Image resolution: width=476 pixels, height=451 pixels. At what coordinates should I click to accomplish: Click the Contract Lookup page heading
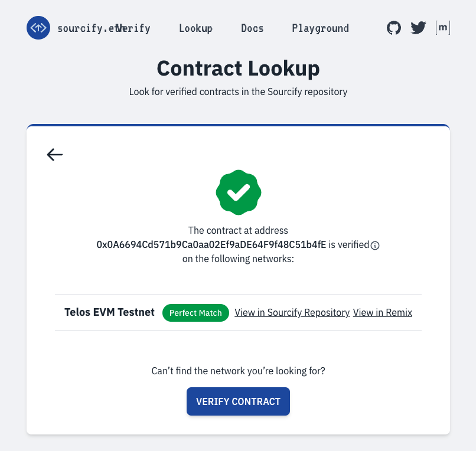point(238,68)
